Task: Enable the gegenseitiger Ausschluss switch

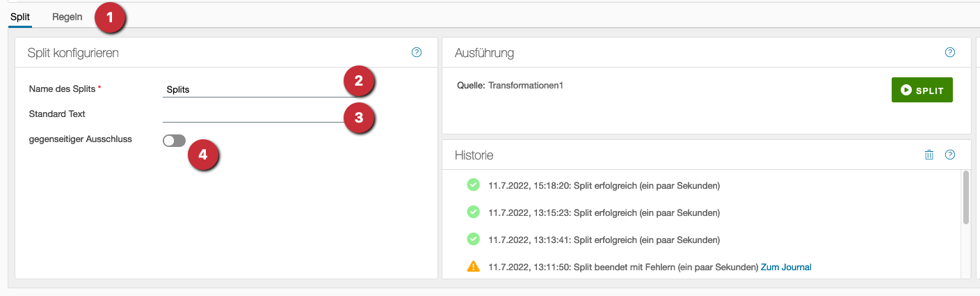Action: click(174, 141)
